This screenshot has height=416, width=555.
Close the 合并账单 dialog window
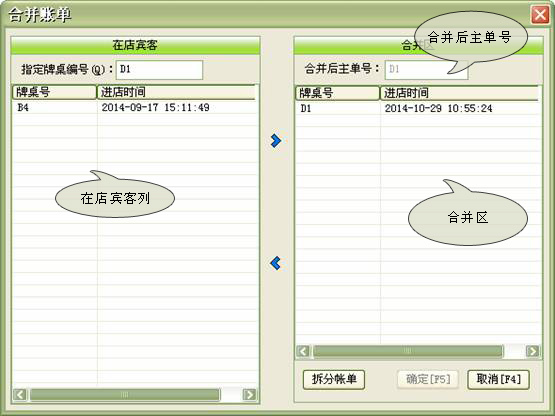pyautogui.click(x=540, y=15)
